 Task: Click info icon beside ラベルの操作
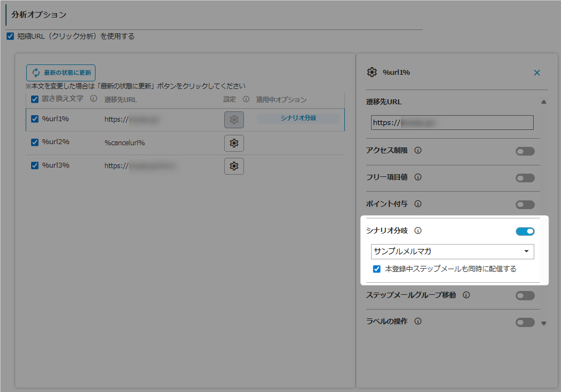[418, 321]
